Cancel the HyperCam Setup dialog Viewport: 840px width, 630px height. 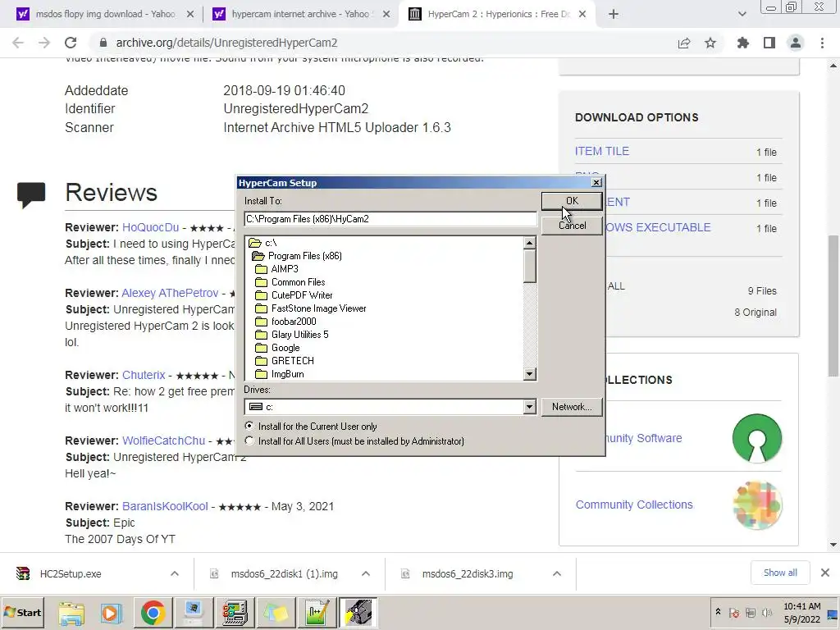572,226
